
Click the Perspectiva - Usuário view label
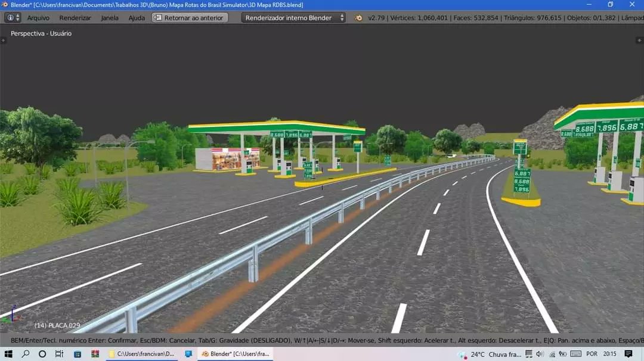pos(41,33)
